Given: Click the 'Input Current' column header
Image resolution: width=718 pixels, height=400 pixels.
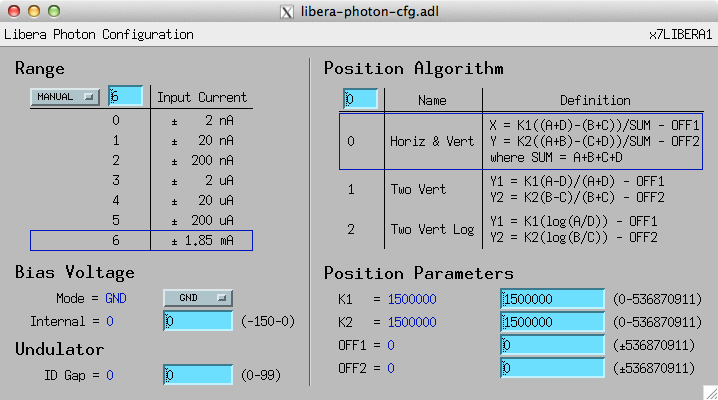Looking at the screenshot, I should 202,97.
